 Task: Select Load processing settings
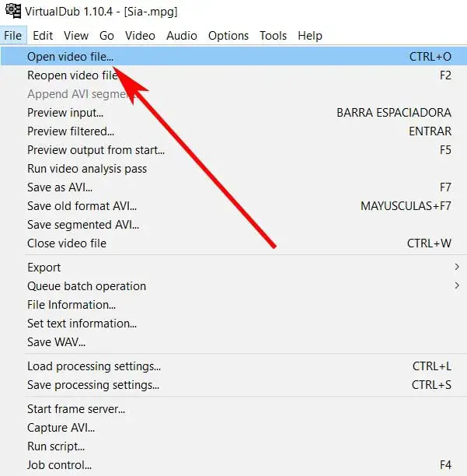(x=94, y=366)
